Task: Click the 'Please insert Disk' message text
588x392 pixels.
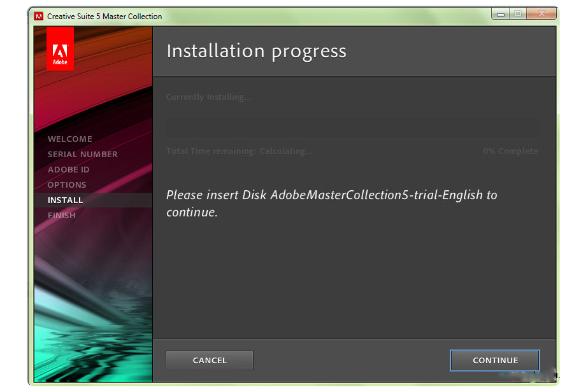Action: click(331, 204)
